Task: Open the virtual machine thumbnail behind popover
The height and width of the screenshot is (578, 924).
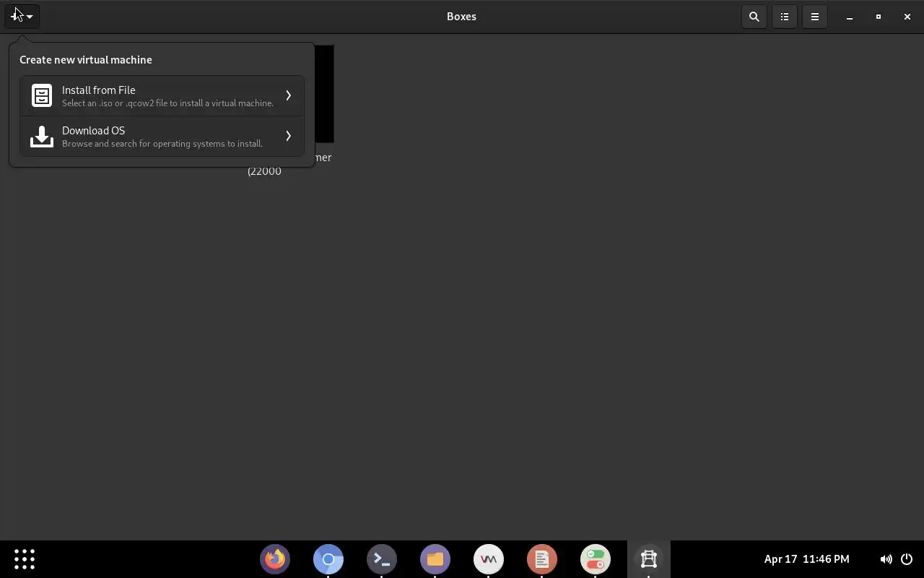Action: pyautogui.click(x=324, y=94)
